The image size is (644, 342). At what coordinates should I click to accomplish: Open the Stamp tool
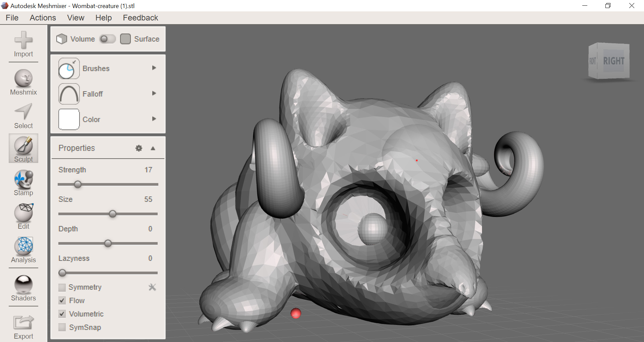(x=23, y=182)
